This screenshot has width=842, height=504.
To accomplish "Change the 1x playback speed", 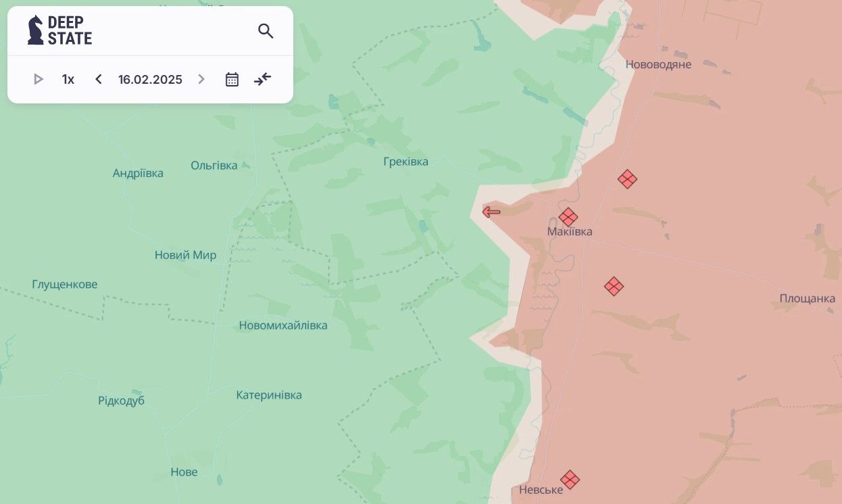I will pos(68,80).
